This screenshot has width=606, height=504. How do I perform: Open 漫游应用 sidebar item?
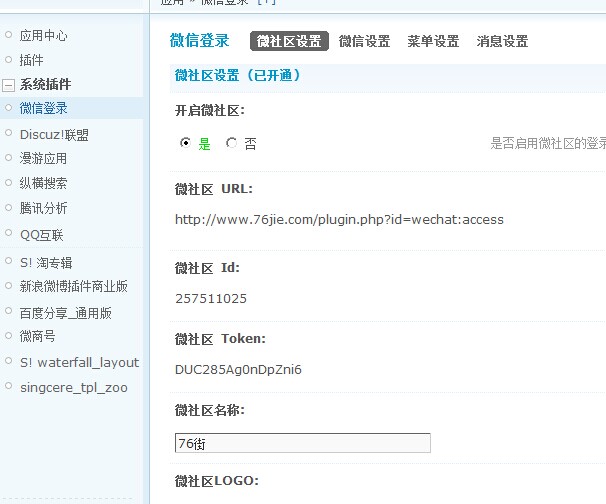(x=43, y=158)
